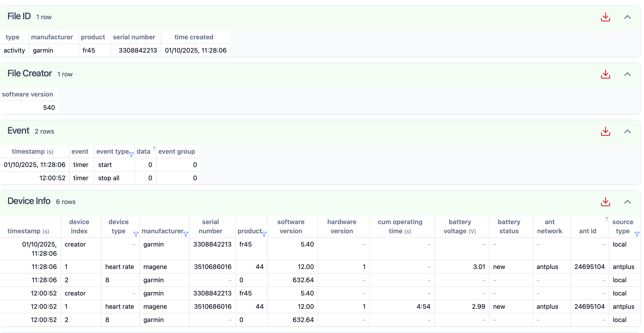Download the File Creator table
644x333 pixels.
click(x=605, y=74)
